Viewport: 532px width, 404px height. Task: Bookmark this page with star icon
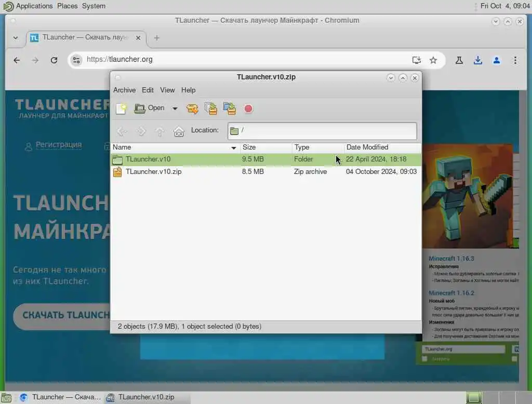[433, 60]
